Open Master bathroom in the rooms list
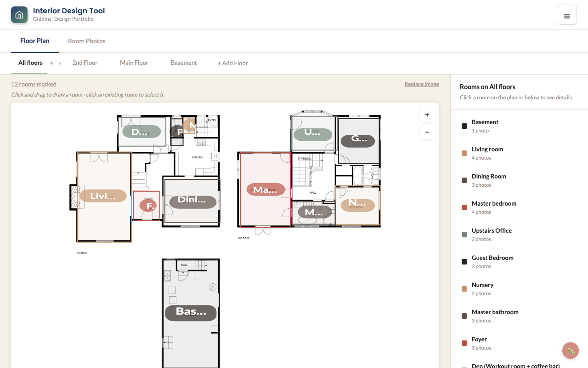This screenshot has height=368, width=588. (519, 316)
